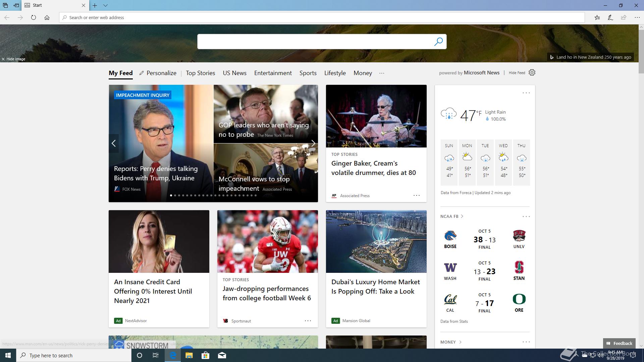Switch to Entertainment tab
Screen dimensions: 644x362
[x=273, y=73]
